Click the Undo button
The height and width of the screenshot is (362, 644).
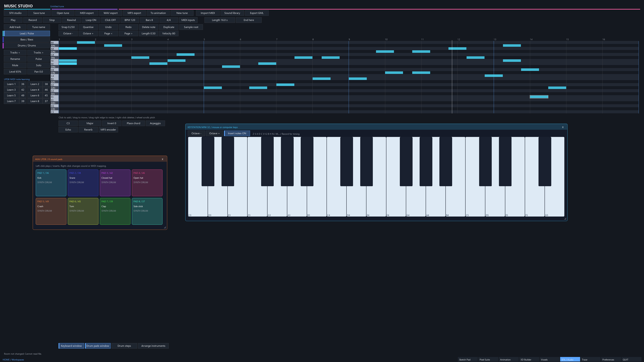coord(108,27)
